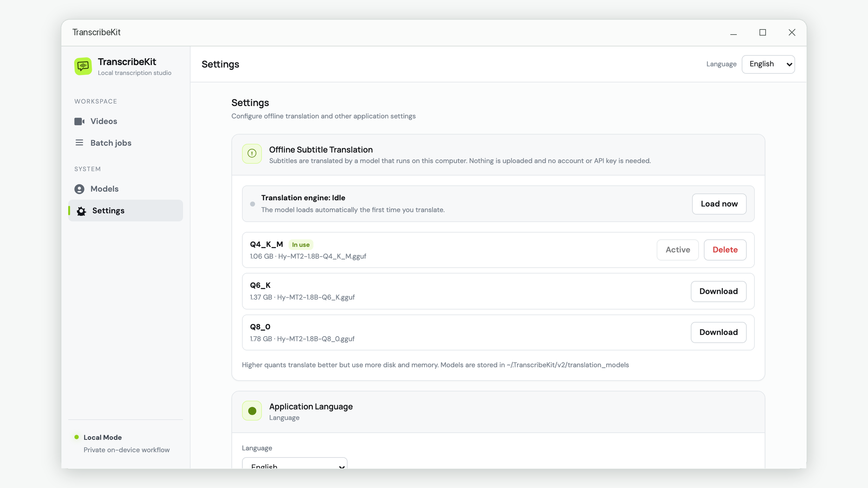Click the Translation engine: Idle heading

[x=303, y=198]
